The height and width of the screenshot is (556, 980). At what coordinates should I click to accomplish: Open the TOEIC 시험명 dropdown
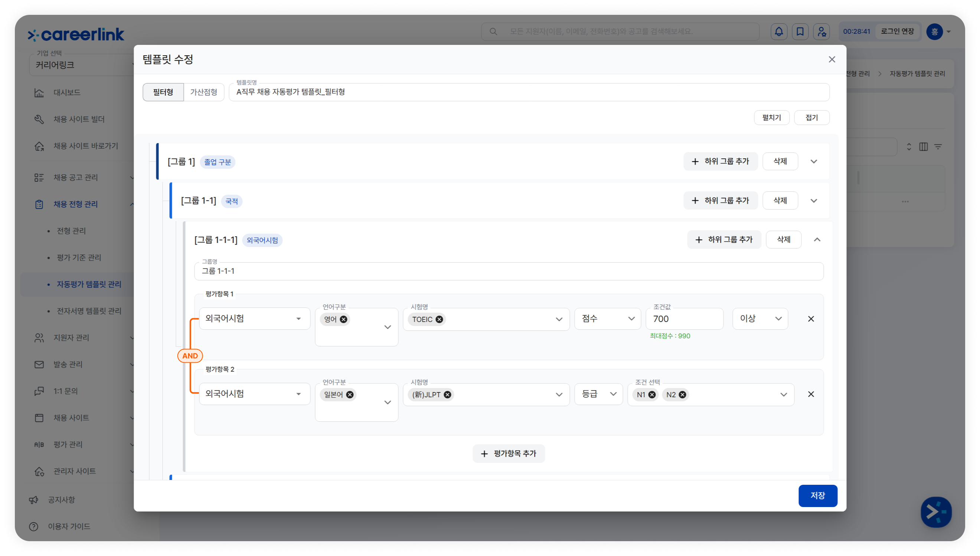pyautogui.click(x=486, y=319)
